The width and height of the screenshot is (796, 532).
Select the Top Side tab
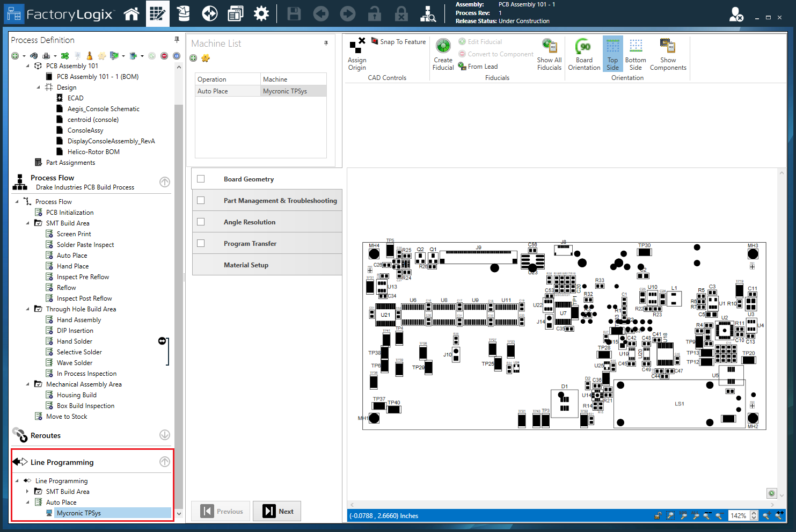pyautogui.click(x=612, y=54)
